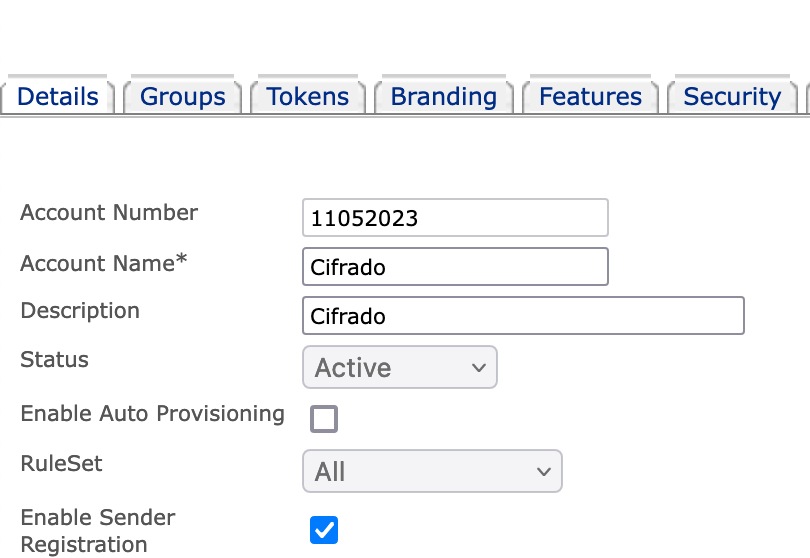Expand the RuleSet dropdown showing All
810x558 pixels.
pos(432,471)
